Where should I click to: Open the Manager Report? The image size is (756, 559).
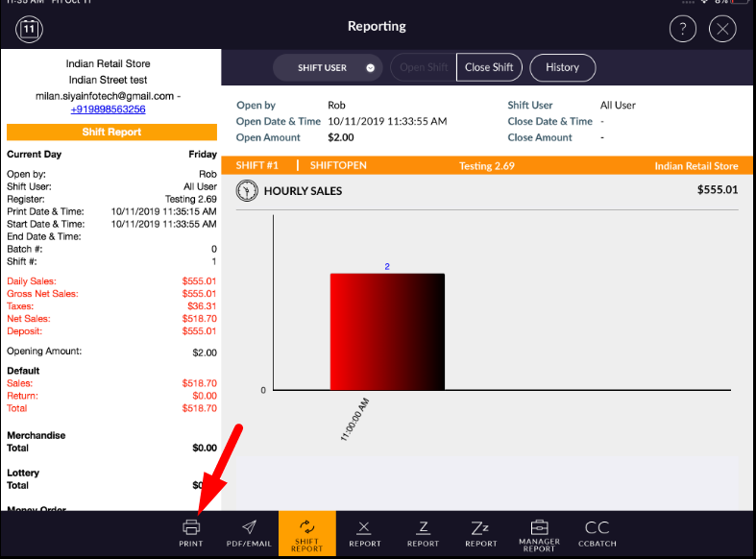(539, 533)
